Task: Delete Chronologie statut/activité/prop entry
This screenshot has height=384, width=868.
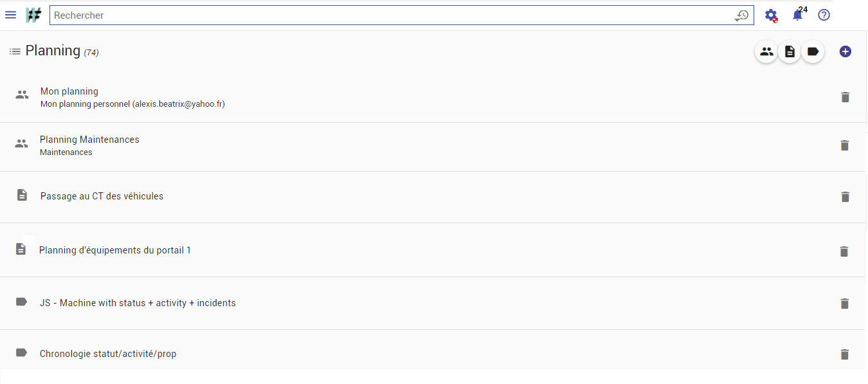Action: (845, 354)
